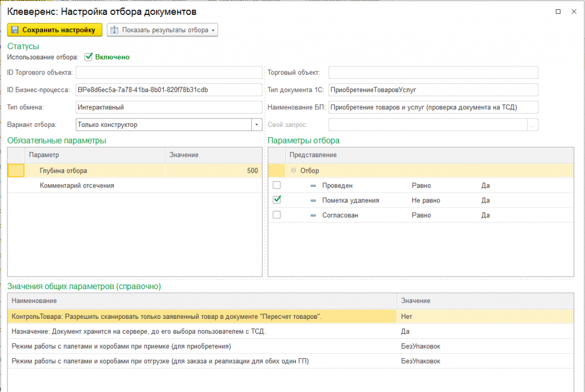Screen dimensions: 585x392
Task: Click the Глубина отбора value 500 cell
Action: tap(214, 171)
